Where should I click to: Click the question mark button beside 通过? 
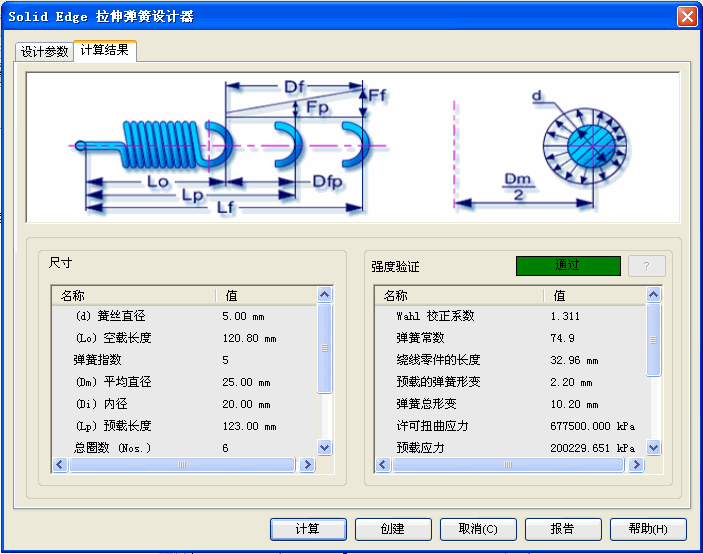(x=646, y=266)
